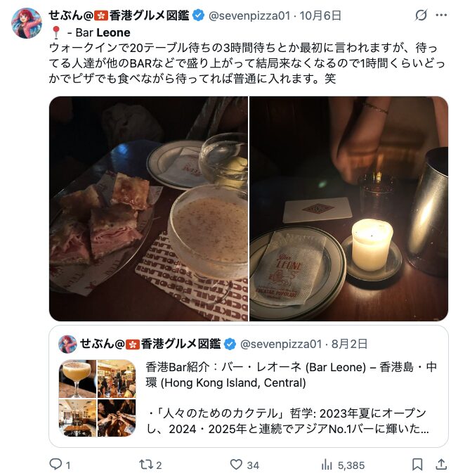View the pizza and cocktail photo

pyautogui.click(x=149, y=209)
